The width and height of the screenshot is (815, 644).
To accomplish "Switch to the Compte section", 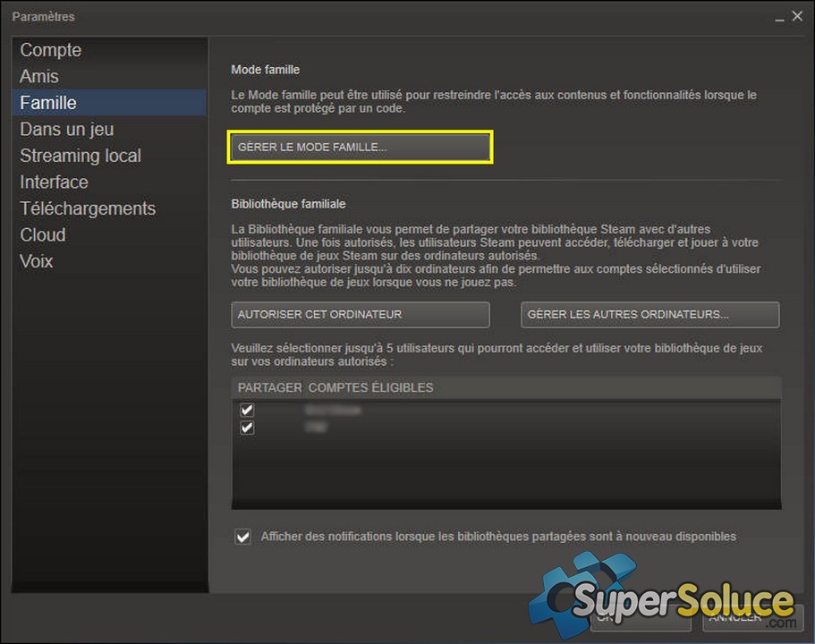I will pos(50,50).
